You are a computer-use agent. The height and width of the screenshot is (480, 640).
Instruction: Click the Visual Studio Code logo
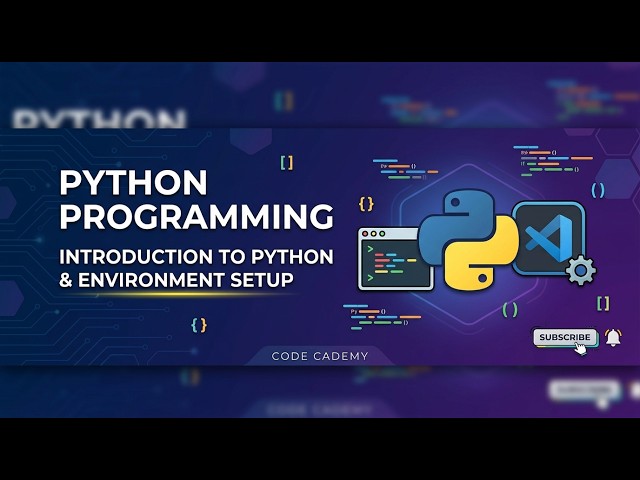click(549, 238)
